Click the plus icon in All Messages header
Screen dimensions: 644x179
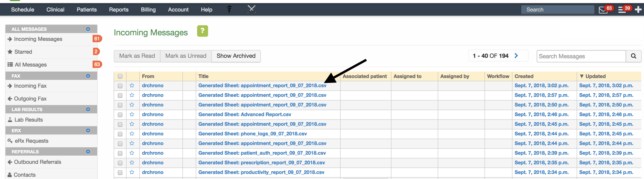point(88,29)
